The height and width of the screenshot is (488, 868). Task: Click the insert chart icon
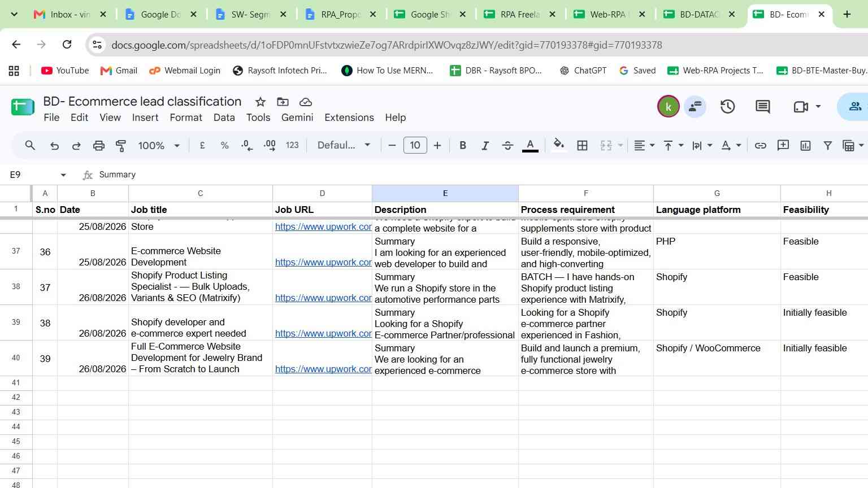pyautogui.click(x=805, y=146)
